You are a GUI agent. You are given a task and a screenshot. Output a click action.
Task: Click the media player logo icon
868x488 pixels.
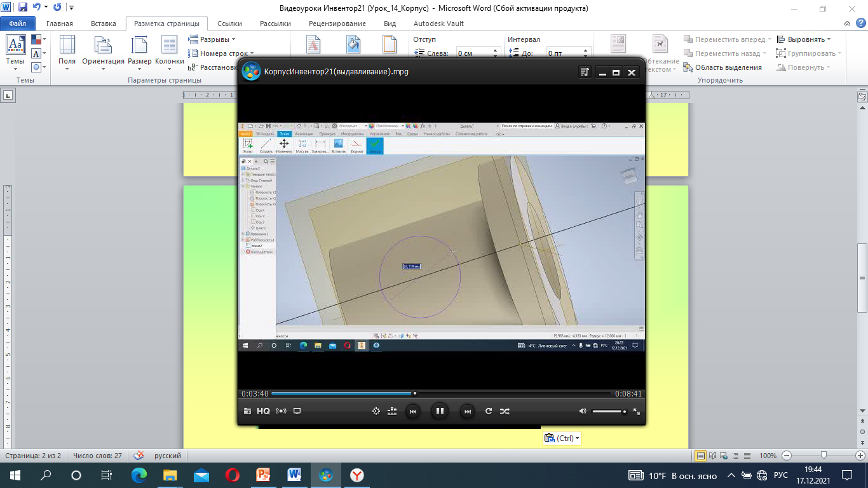(x=252, y=71)
